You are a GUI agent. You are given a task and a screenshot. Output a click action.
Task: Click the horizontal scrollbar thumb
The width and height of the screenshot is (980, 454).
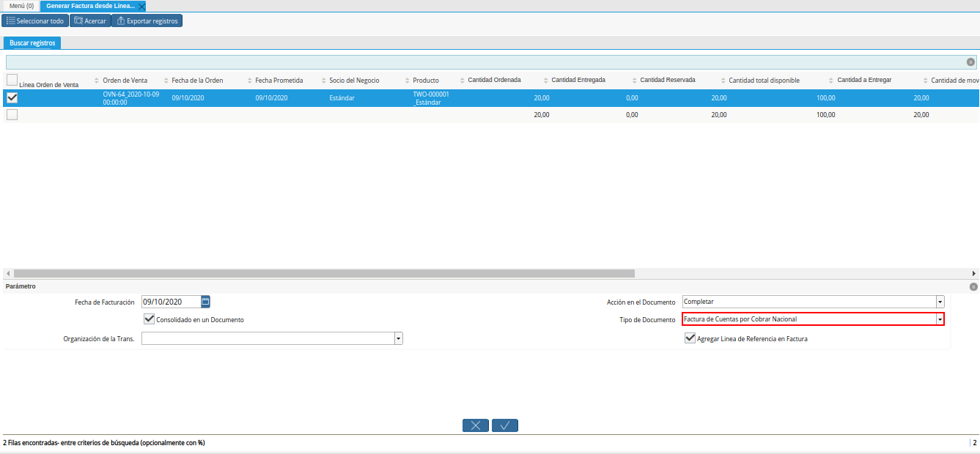pyautogui.click(x=324, y=273)
